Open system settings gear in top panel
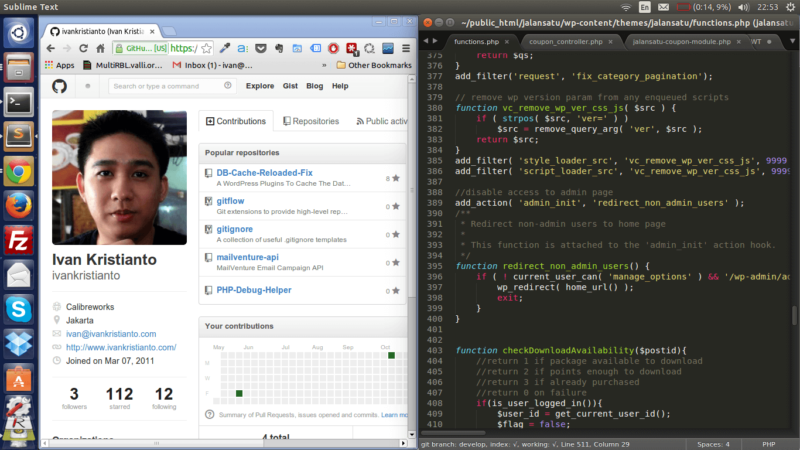Image resolution: width=800 pixels, height=450 pixels. click(791, 7)
